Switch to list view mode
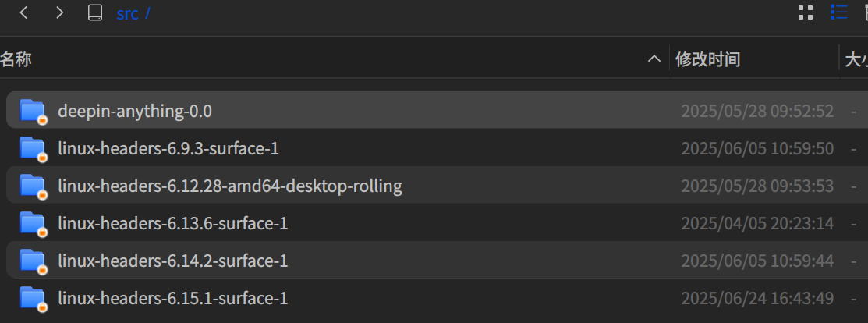 839,12
